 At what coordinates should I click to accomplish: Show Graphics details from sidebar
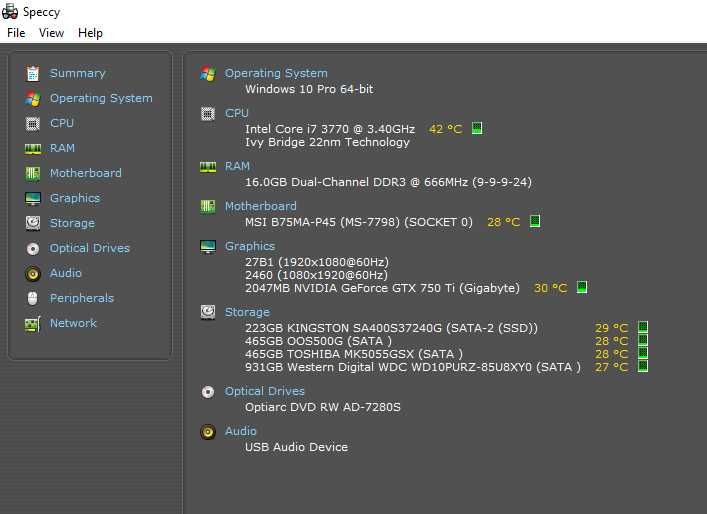75,198
